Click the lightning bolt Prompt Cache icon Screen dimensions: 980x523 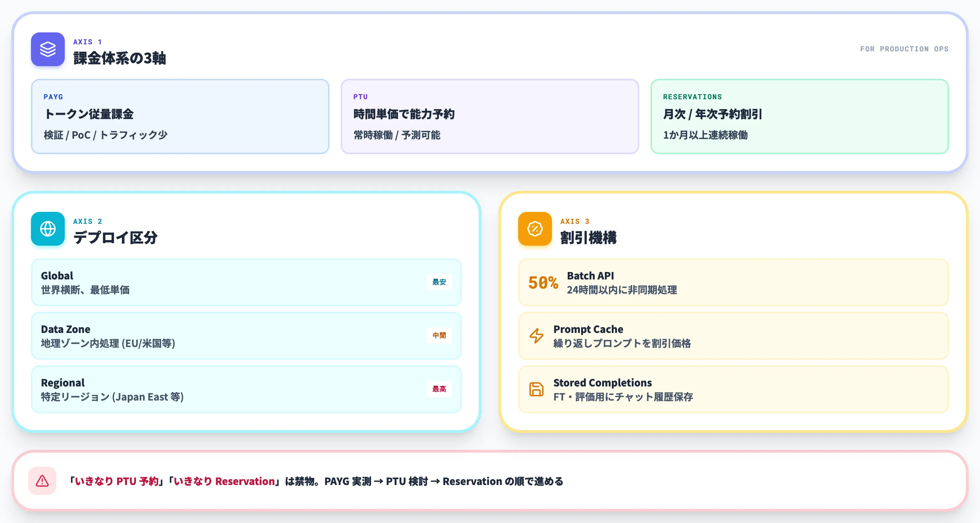point(536,336)
